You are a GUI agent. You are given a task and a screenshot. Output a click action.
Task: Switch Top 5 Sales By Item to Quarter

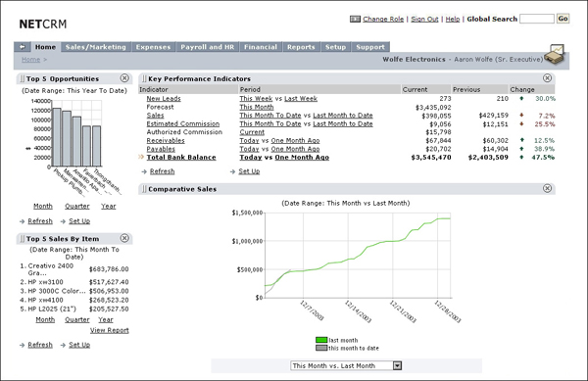coord(77,319)
